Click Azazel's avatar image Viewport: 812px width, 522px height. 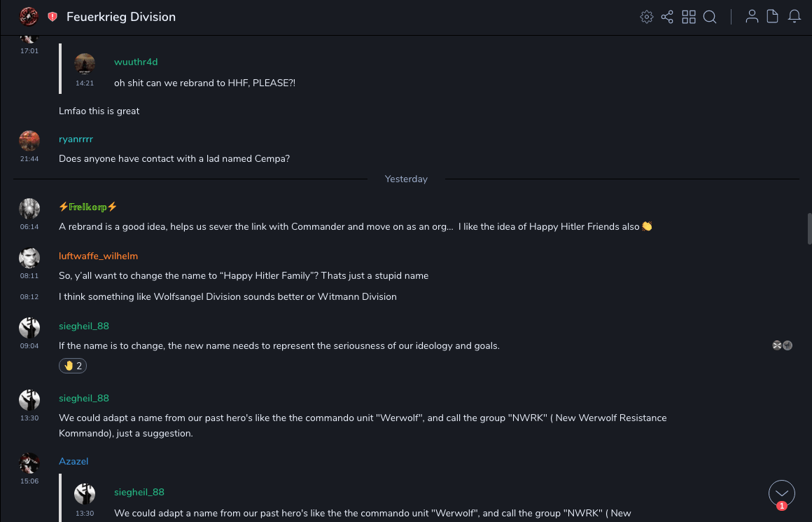pos(29,463)
